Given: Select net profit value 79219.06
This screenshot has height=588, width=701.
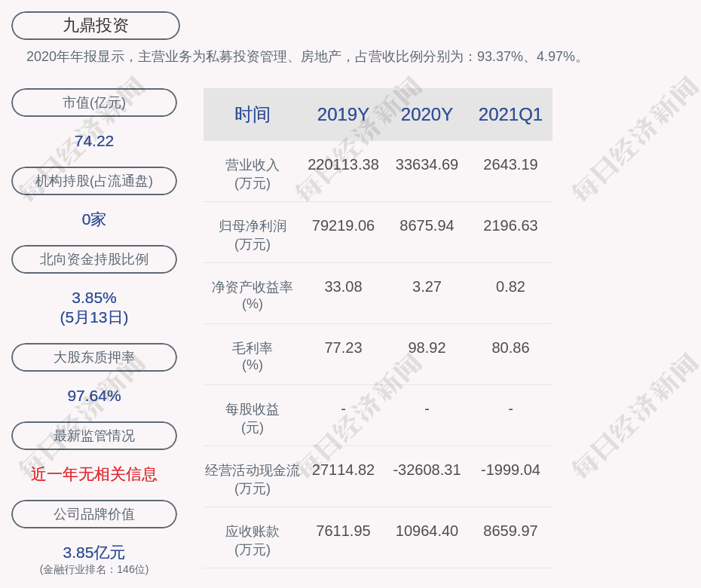Looking at the screenshot, I should coord(343,226).
